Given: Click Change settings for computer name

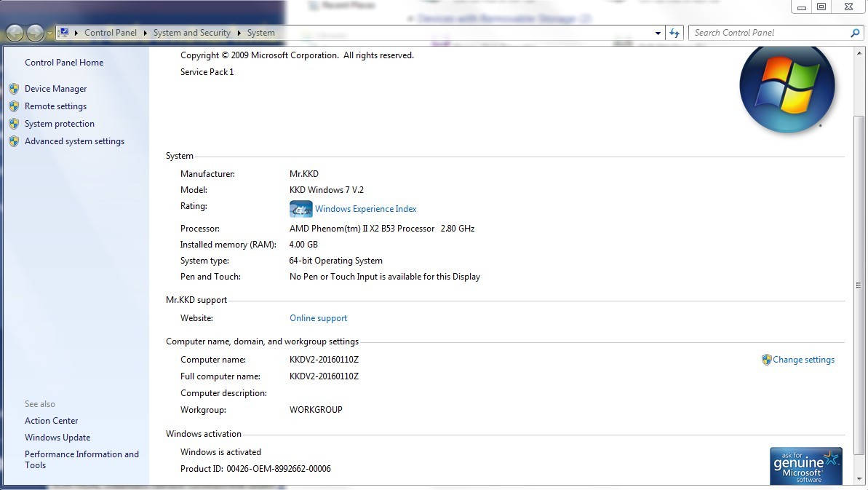Looking at the screenshot, I should (803, 360).
